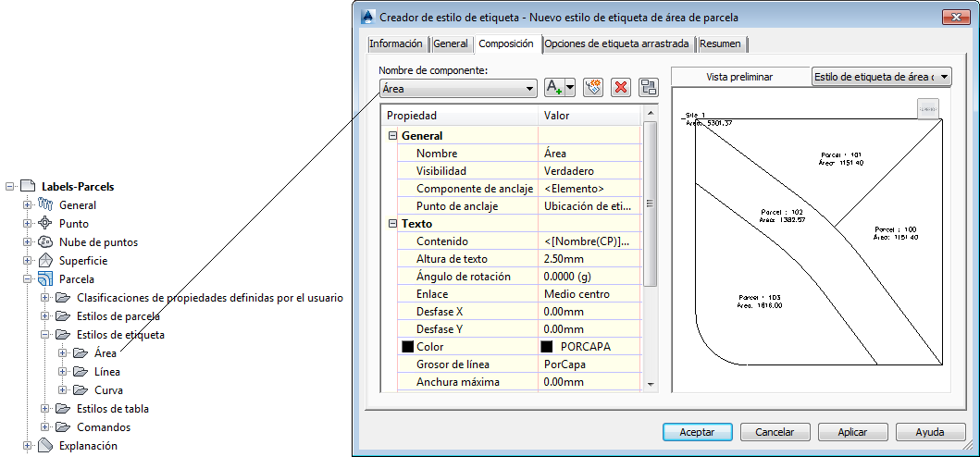Image resolution: width=980 pixels, height=457 pixels.
Task: Click the Ángulo de rotación value
Action: point(589,277)
